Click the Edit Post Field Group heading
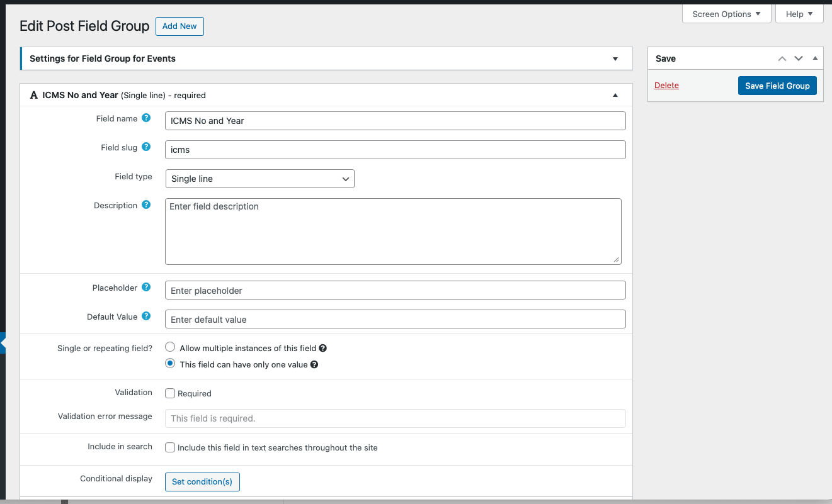The height and width of the screenshot is (504, 832). 84,26
